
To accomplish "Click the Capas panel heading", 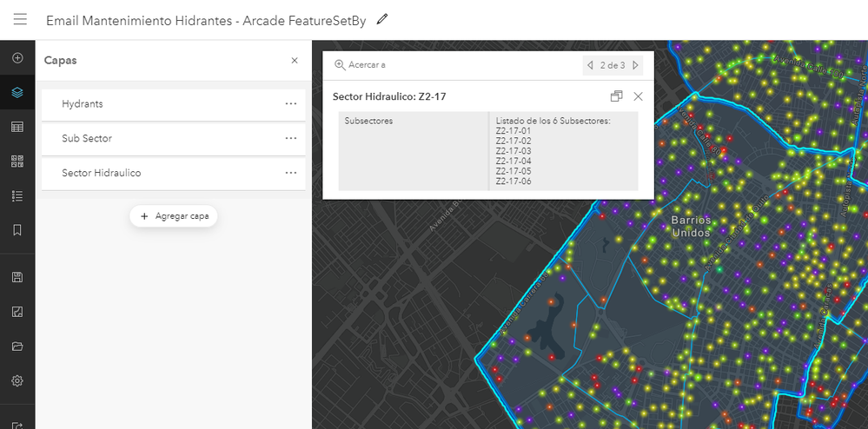I will [60, 60].
